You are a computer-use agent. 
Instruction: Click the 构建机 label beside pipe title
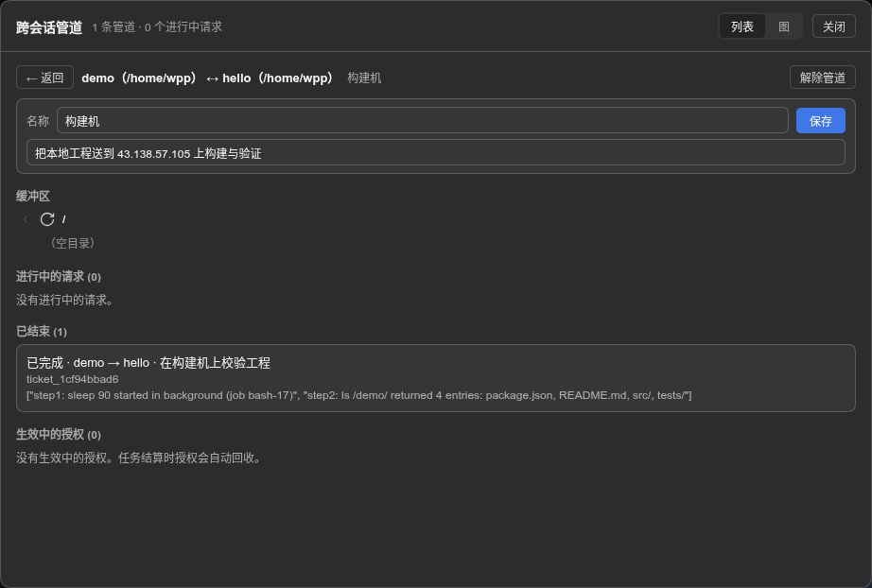[364, 78]
